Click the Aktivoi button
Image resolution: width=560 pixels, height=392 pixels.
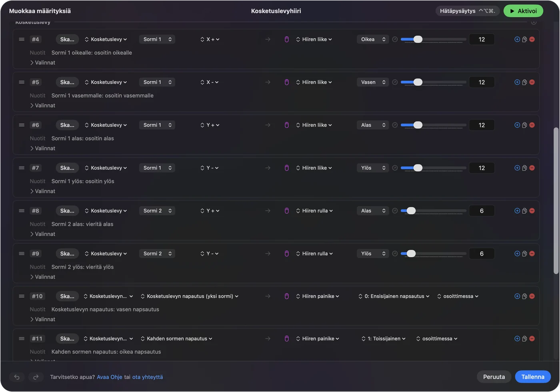click(x=523, y=11)
